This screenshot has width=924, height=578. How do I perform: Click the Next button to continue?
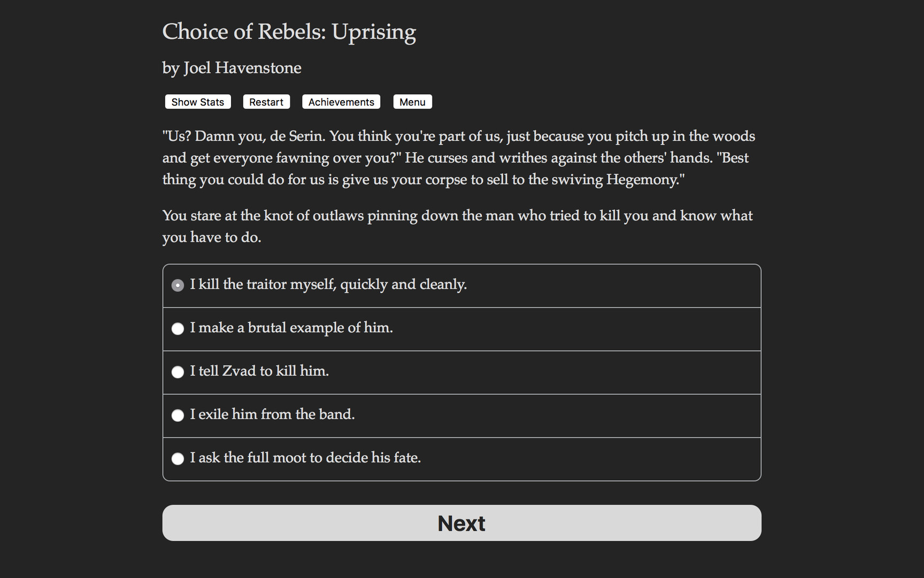tap(461, 523)
